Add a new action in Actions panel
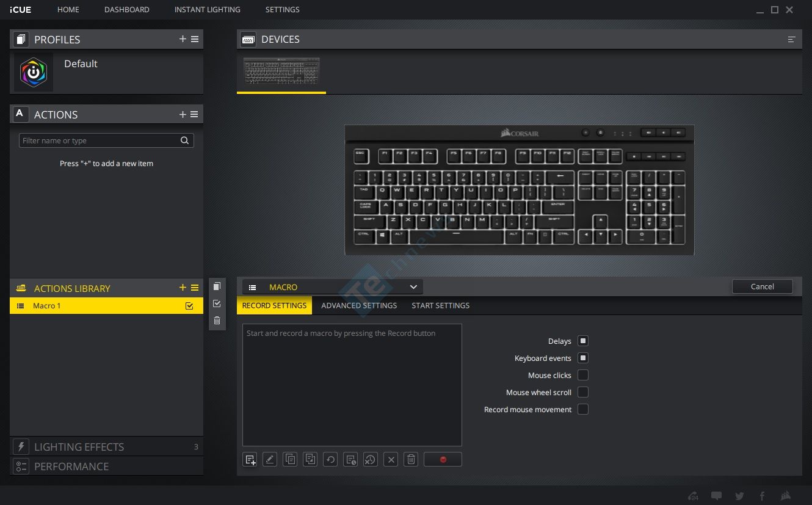Viewport: 812px width, 505px height. click(x=183, y=114)
